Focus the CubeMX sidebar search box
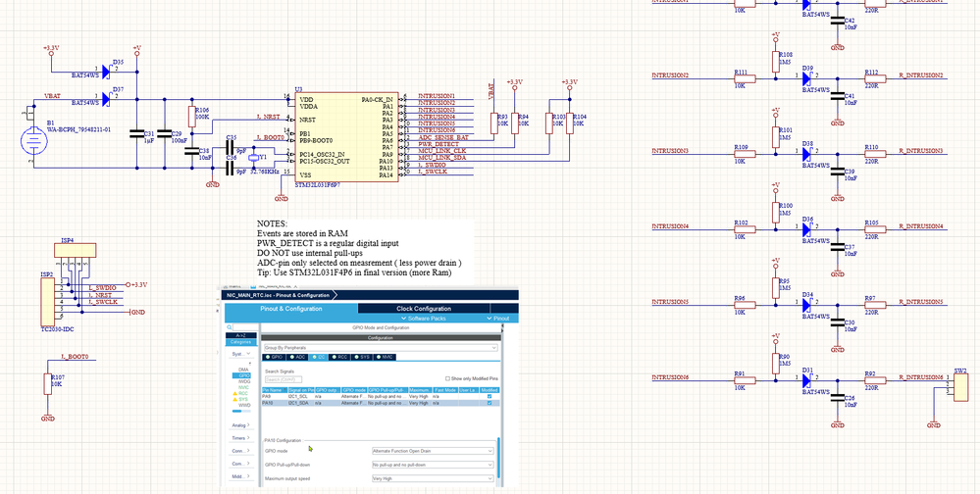This screenshot has height=494, width=980. tap(245, 326)
